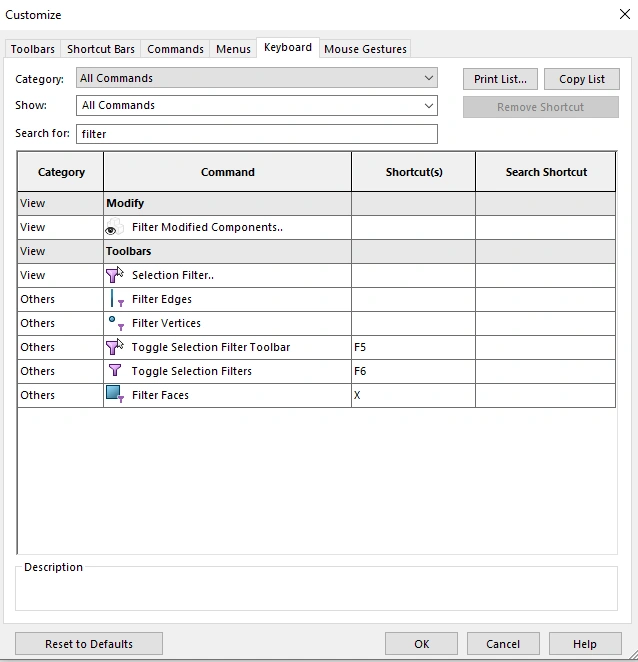Open the Commands tab
638x662 pixels.
tap(175, 49)
